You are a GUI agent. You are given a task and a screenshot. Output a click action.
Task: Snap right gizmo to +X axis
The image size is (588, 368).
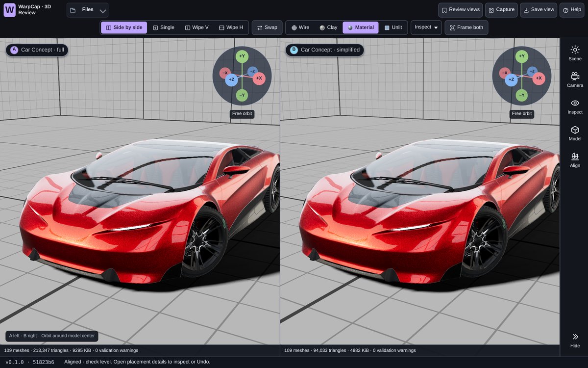(x=539, y=78)
